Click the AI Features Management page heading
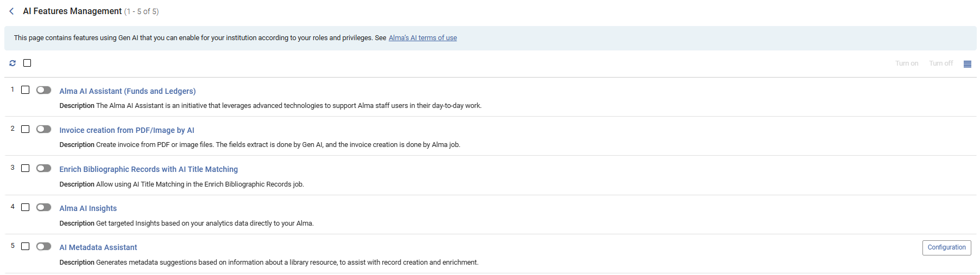 [72, 11]
